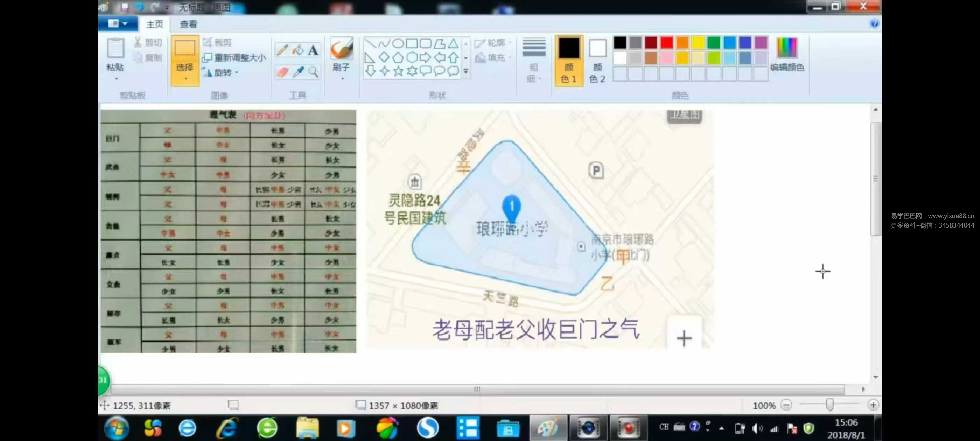
Task: Pick the red color swatch
Action: coord(666,43)
